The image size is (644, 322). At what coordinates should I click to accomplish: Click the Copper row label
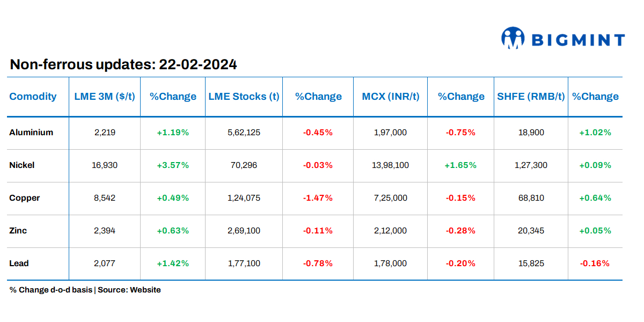pyautogui.click(x=25, y=197)
